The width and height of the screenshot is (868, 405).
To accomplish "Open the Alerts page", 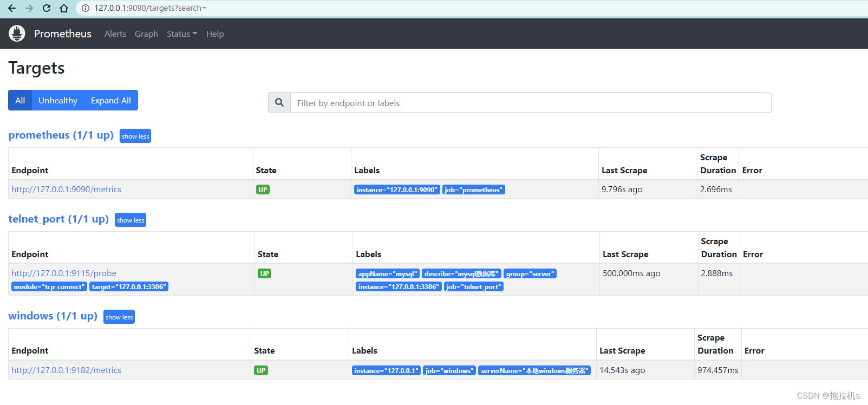I will 115,34.
